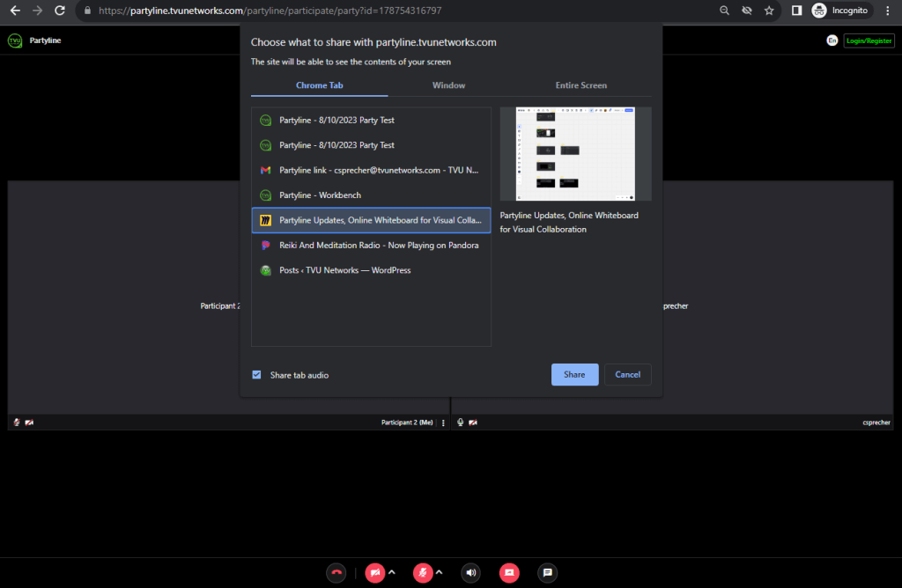
Task: Select Partyline link Gmail tab entry
Action: coord(371,170)
